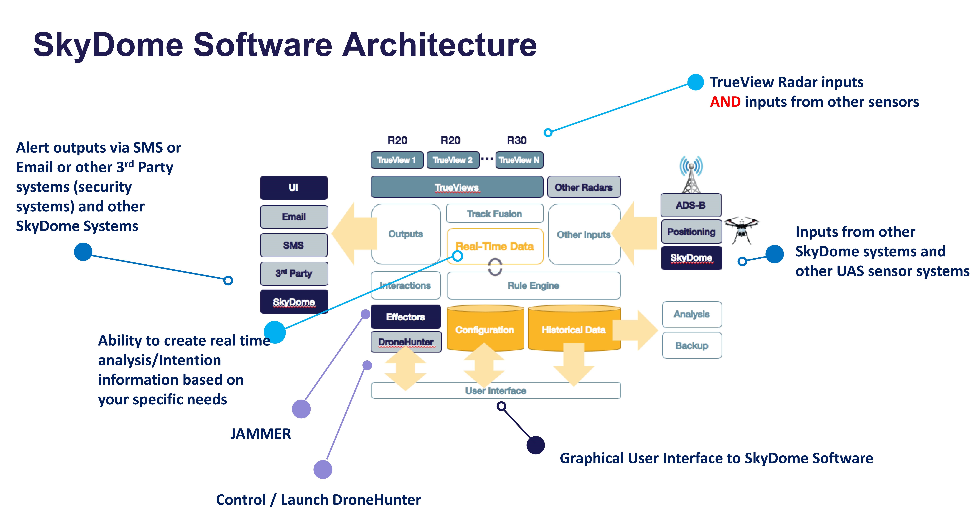The height and width of the screenshot is (523, 980).
Task: Select the SMS output box
Action: (x=294, y=245)
